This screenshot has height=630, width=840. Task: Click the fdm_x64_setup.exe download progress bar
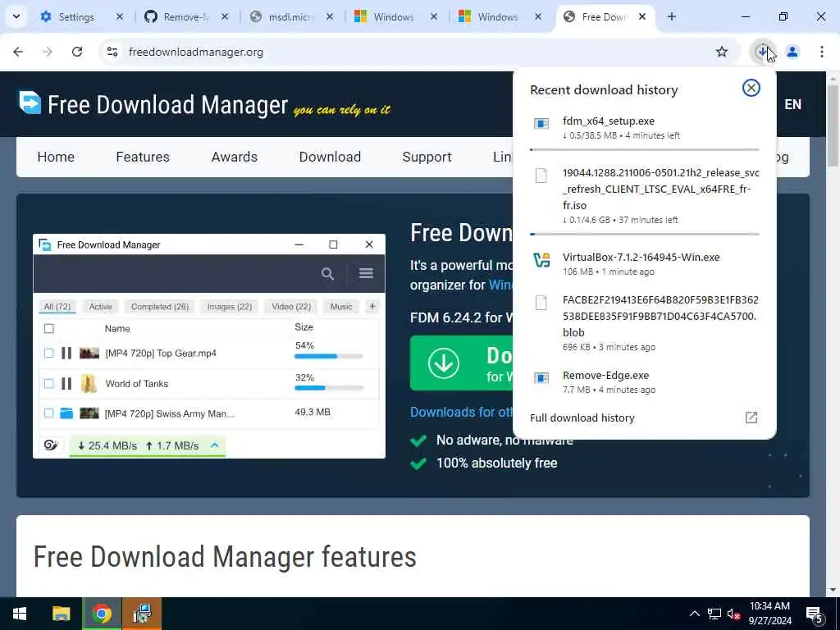(645, 149)
